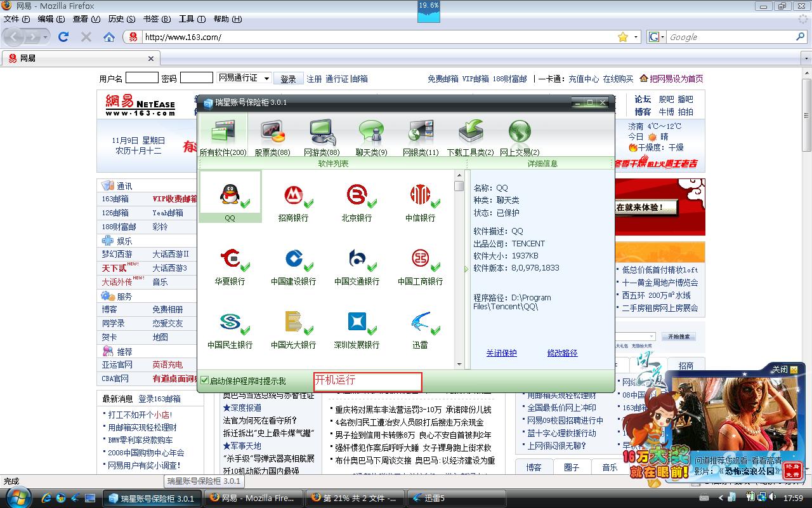Select 中国民生银行 in the software list
The width and height of the screenshot is (812, 508).
[x=230, y=330]
